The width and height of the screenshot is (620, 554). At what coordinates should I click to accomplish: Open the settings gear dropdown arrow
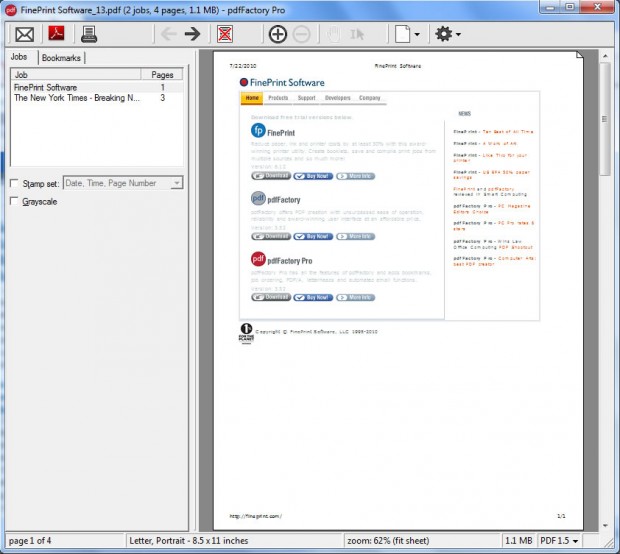(458, 34)
